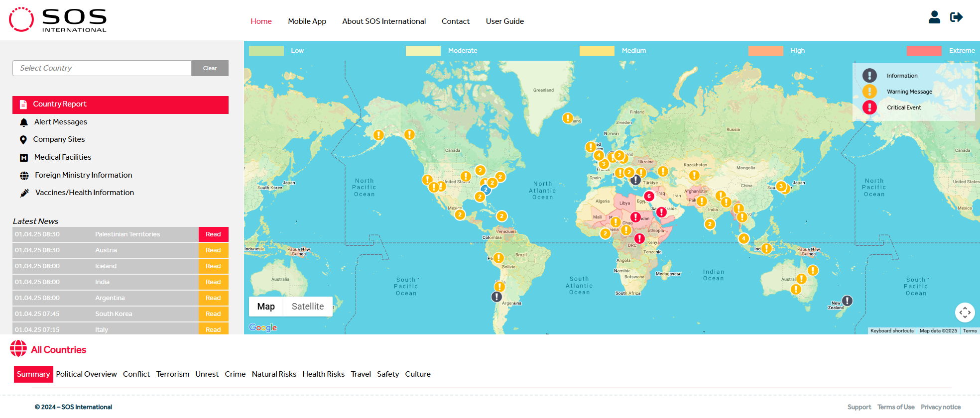Open Keyboard shortcuts on map

point(892,331)
